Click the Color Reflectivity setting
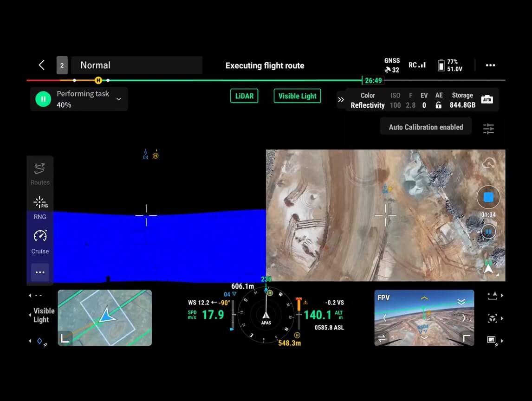532x401 pixels. 367,100
